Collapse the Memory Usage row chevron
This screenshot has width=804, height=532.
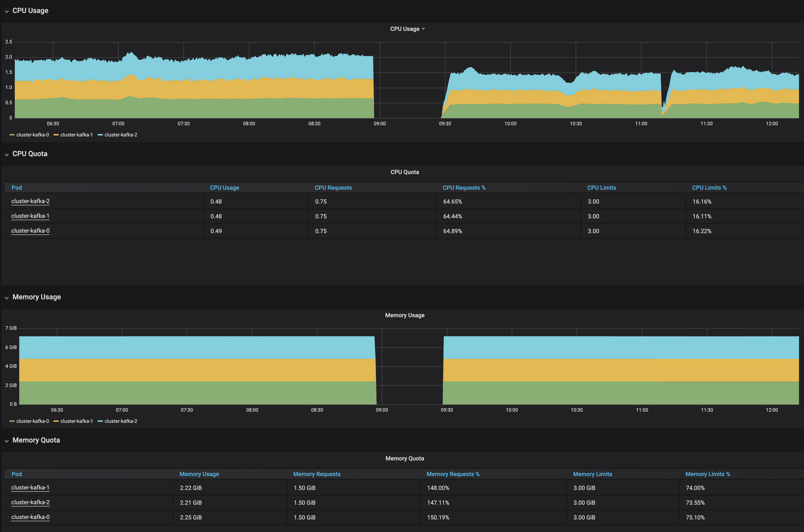point(7,298)
